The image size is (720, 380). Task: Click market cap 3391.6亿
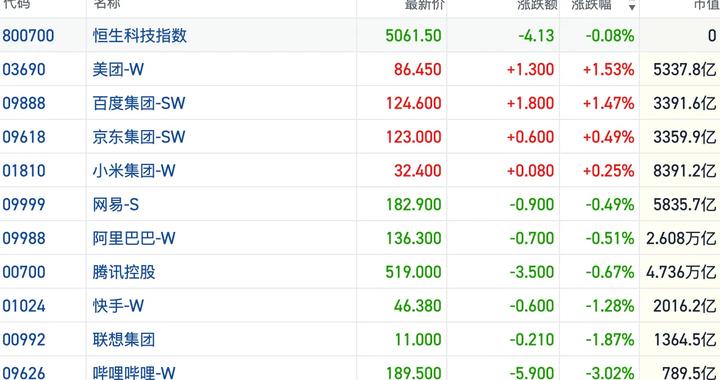pyautogui.click(x=685, y=103)
